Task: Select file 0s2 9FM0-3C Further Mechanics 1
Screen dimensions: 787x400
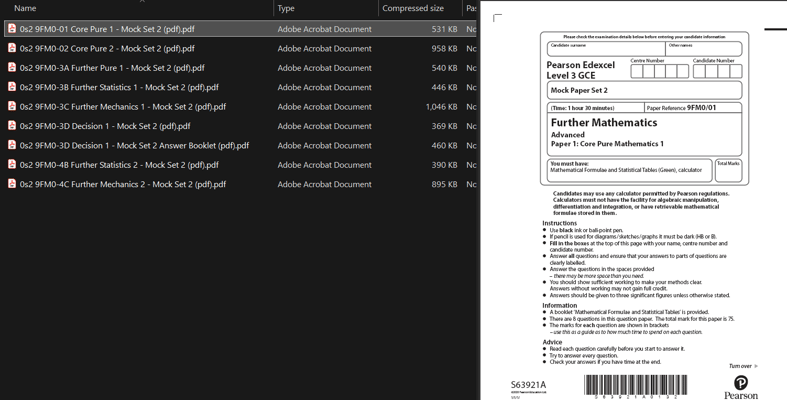Action: coord(122,107)
